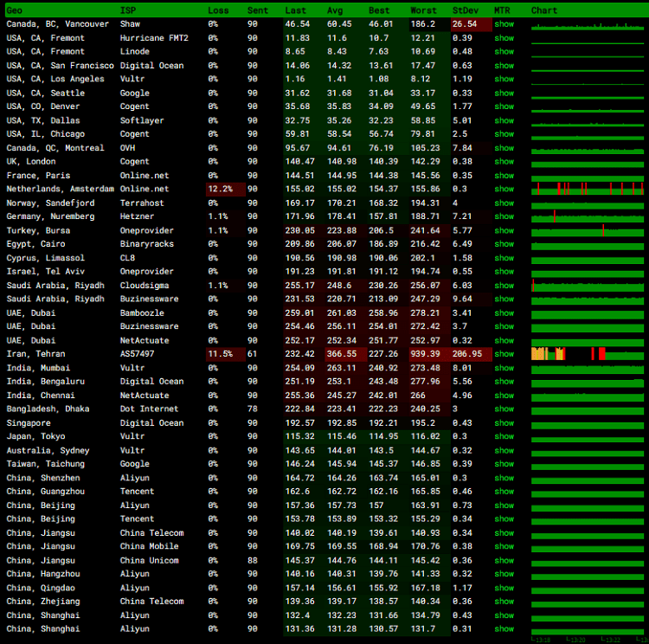The height and width of the screenshot is (644, 649).
Task: Click the Avg column header
Action: click(x=335, y=10)
